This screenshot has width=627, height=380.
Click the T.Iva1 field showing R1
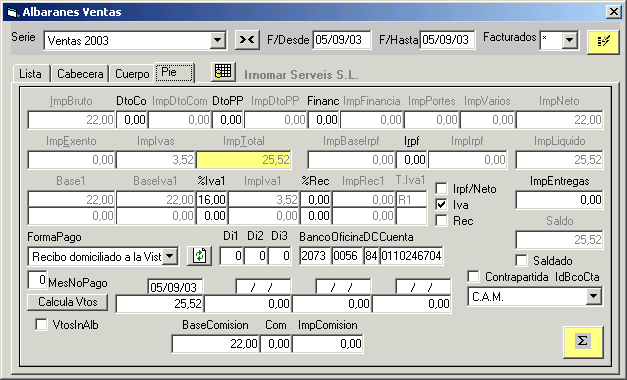(x=411, y=199)
